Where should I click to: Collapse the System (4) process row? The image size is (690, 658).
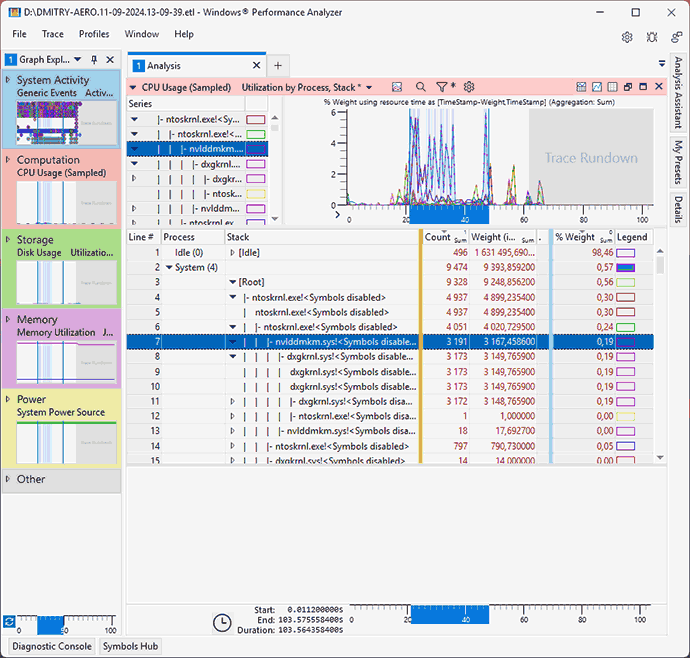point(169,268)
